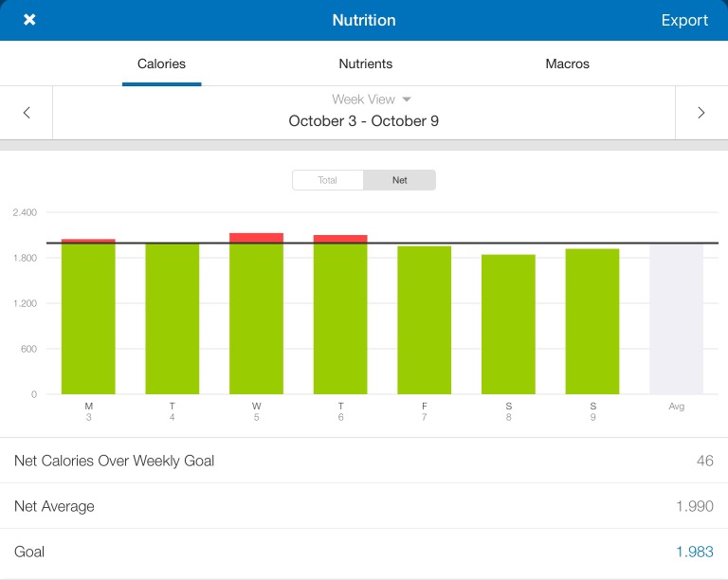Image resolution: width=728 pixels, height=580 pixels.
Task: Select Monday's calorie bar
Action: [x=88, y=317]
